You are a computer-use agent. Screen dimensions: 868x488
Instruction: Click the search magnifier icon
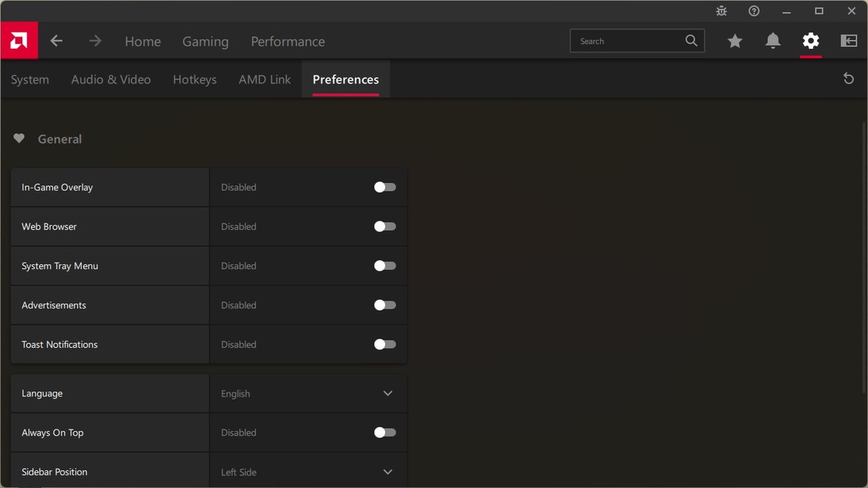(x=691, y=41)
